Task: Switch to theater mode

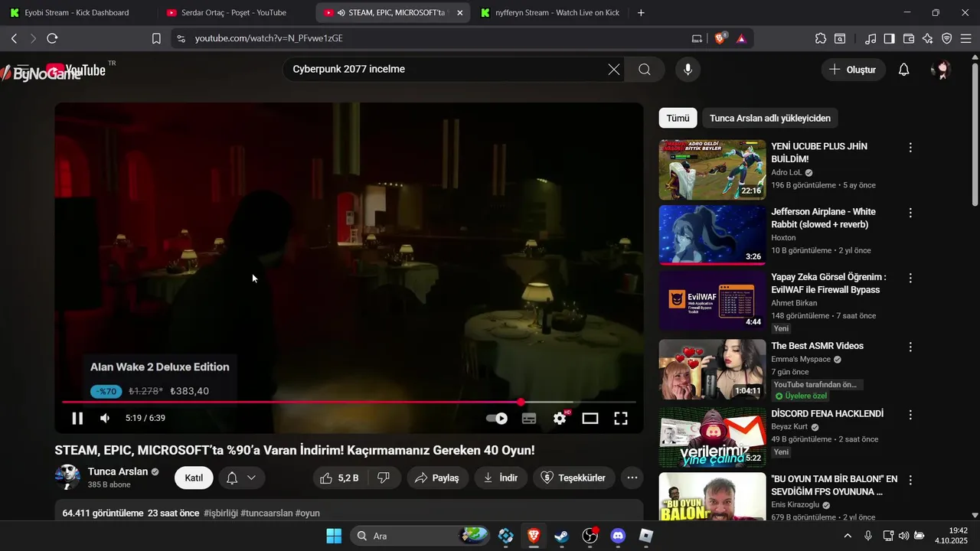Action: tap(590, 418)
